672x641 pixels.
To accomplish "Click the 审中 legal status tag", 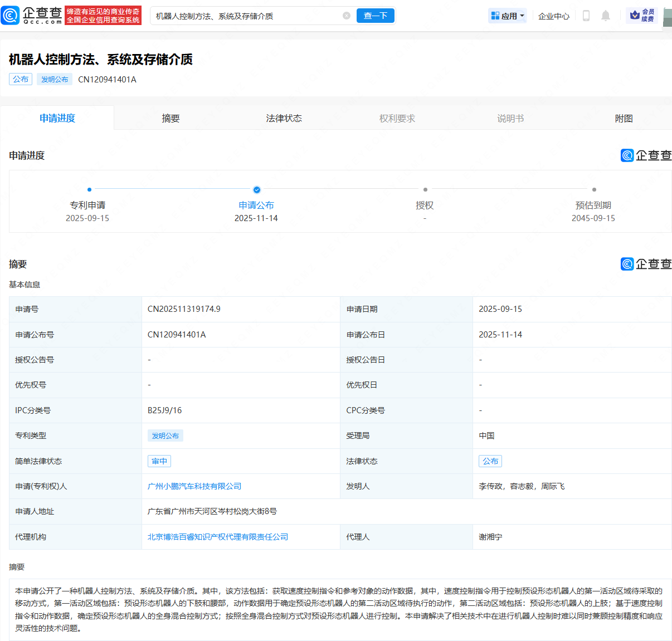I will 159,461.
